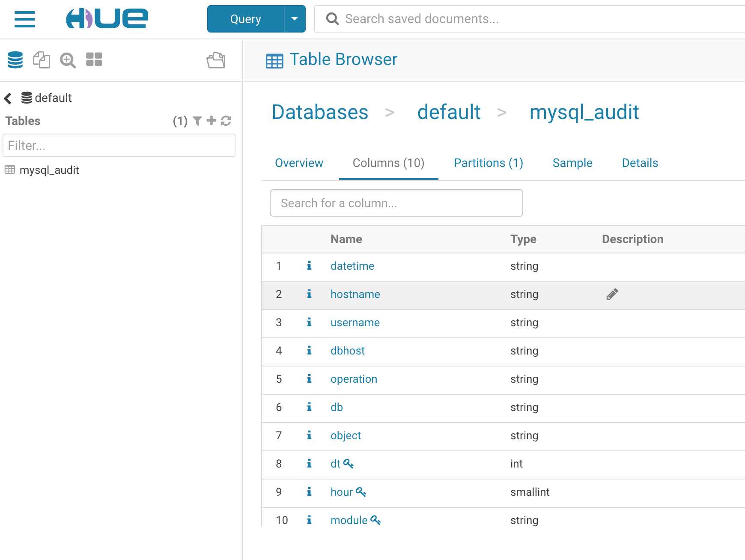Show info for the datetime column
Viewport: 745px width, 560px height.
(x=309, y=266)
